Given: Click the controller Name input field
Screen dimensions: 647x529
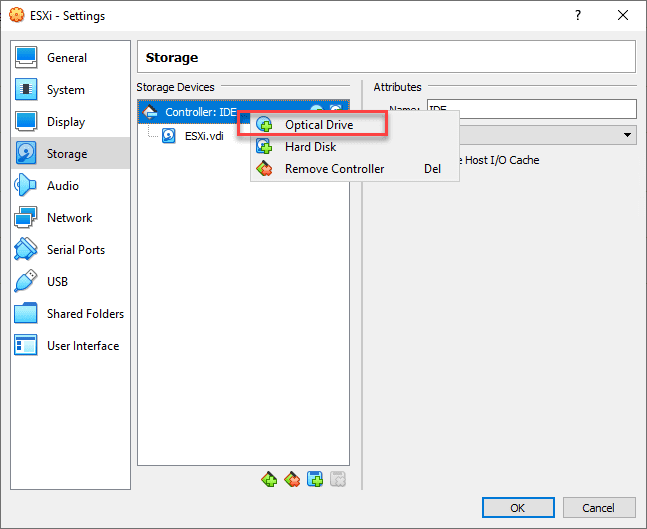Looking at the screenshot, I should click(531, 109).
